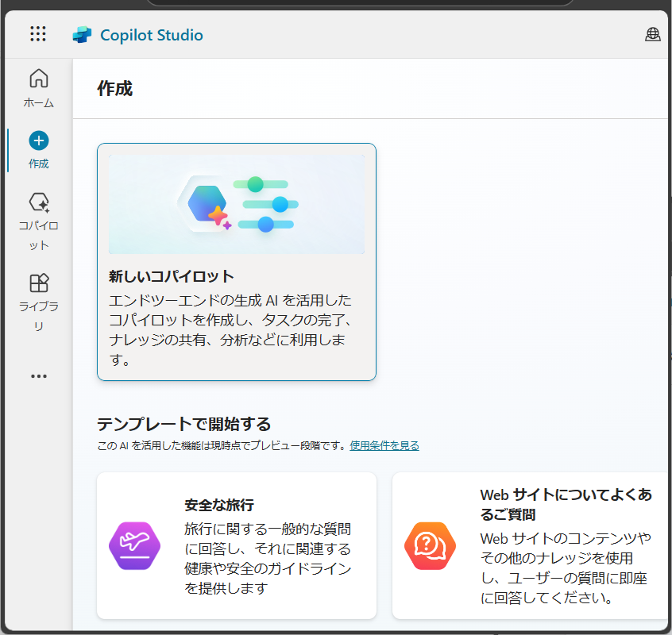Click the ライブラリ label in sidebar
The image size is (672, 635).
pyautogui.click(x=39, y=317)
